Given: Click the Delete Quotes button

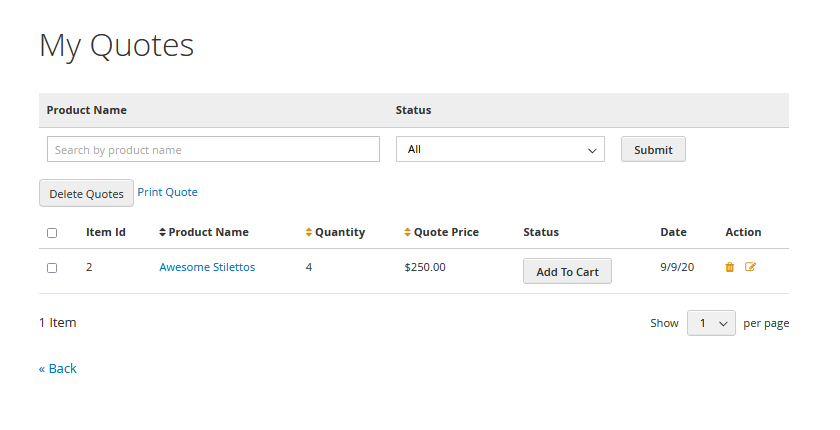Looking at the screenshot, I should [x=86, y=193].
